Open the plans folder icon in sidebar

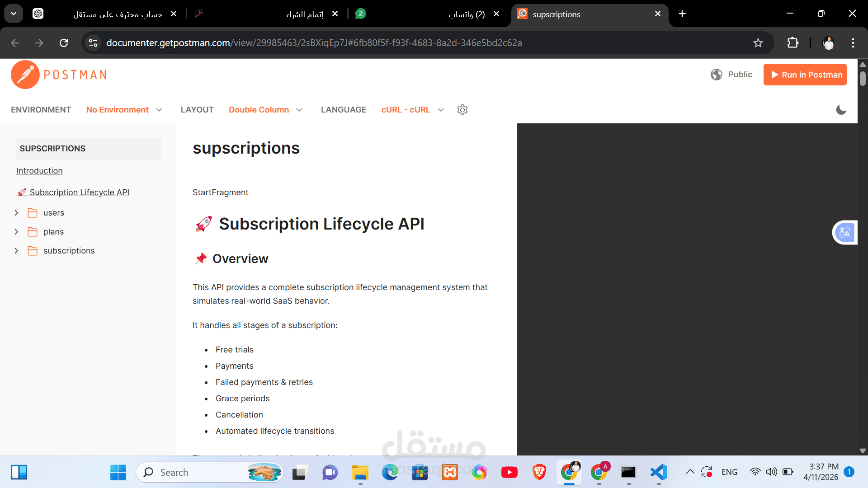tap(33, 231)
